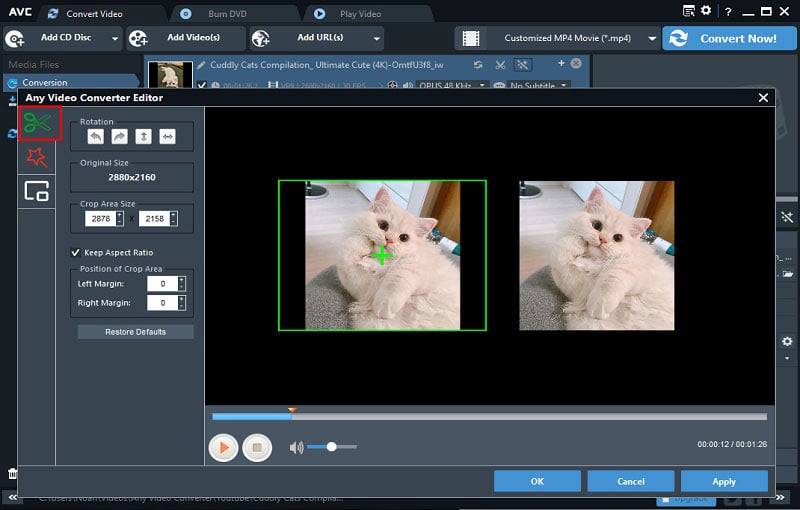Image resolution: width=800 pixels, height=510 pixels.
Task: Toggle the Keep Aspect Ratio checkbox
Action: [x=76, y=252]
